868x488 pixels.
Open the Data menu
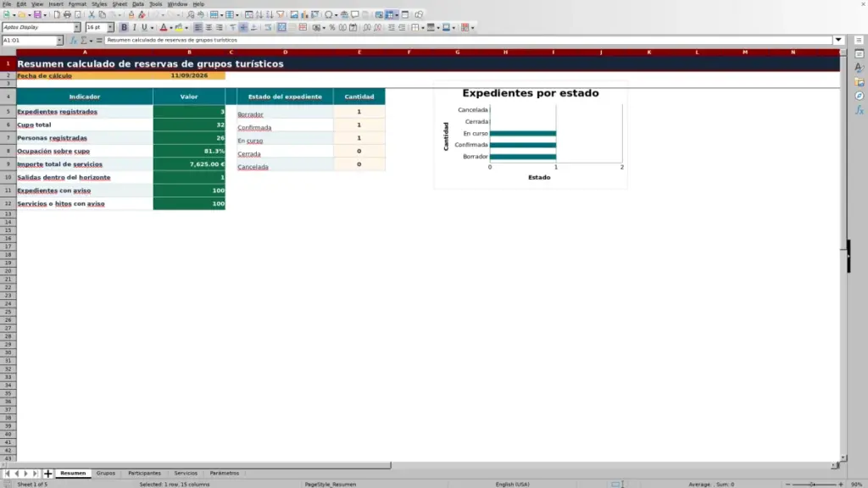coord(138,4)
